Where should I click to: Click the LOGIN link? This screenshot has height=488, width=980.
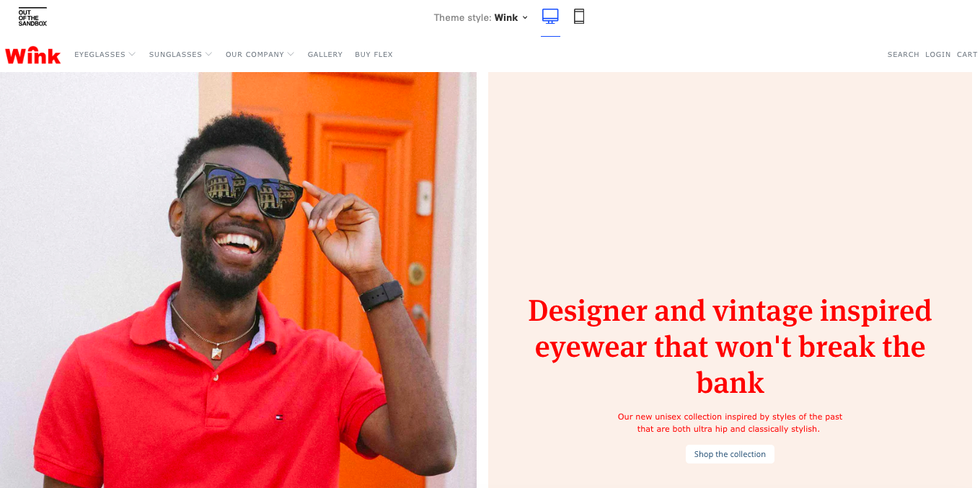click(x=937, y=54)
